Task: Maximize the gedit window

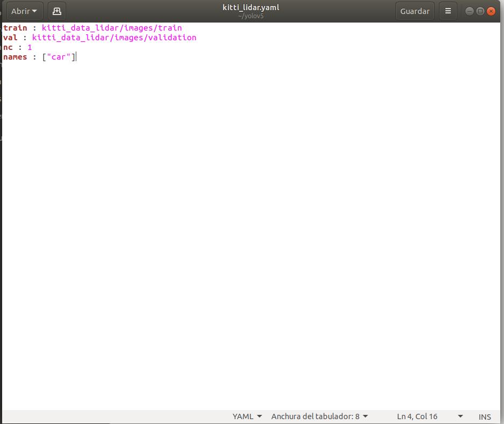Action: [480, 10]
